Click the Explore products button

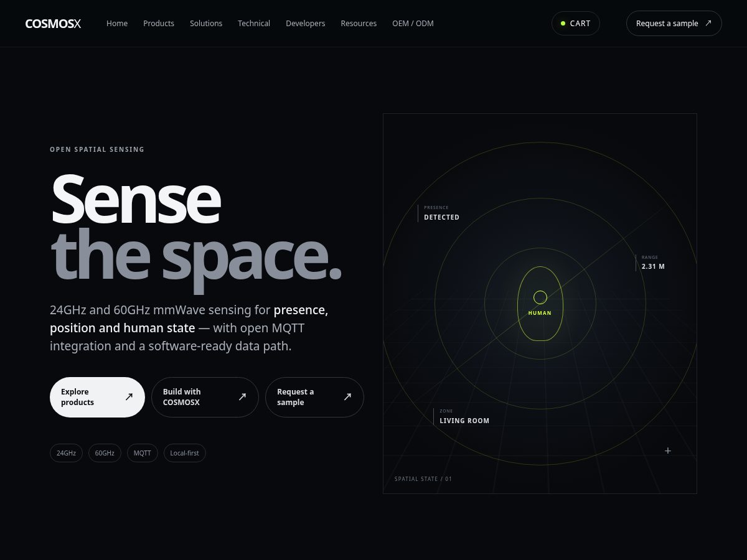pos(97,397)
